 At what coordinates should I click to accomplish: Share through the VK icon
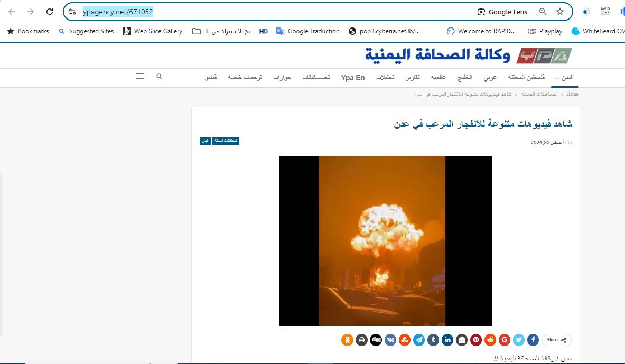tap(390, 340)
